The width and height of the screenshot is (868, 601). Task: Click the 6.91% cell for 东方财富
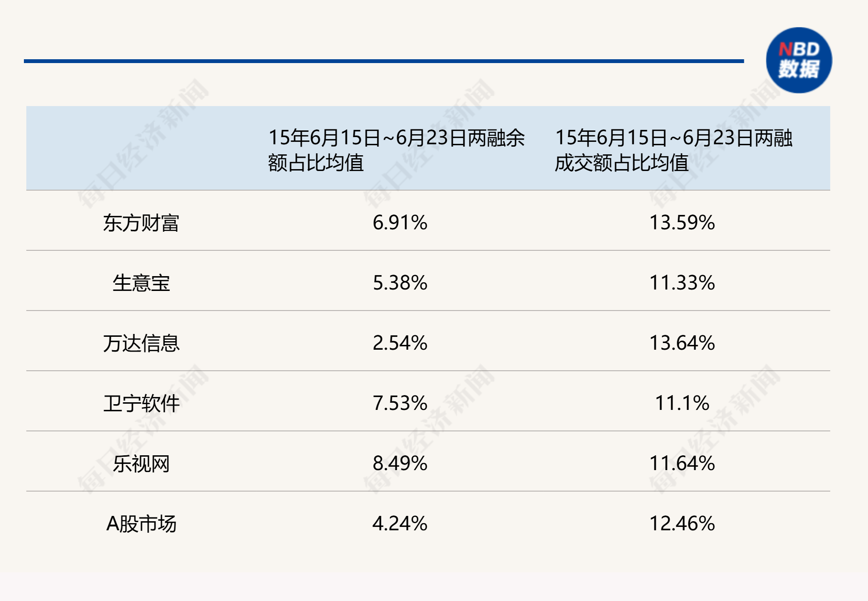(400, 223)
